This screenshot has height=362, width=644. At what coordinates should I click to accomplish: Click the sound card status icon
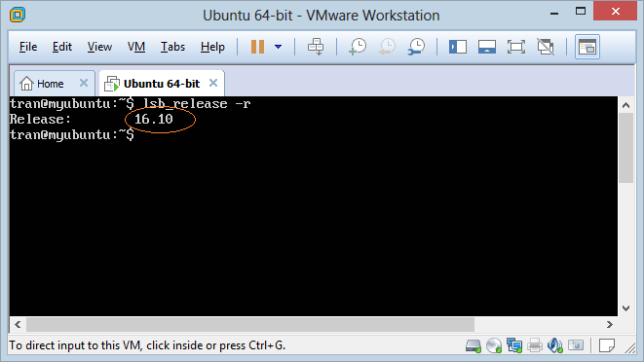[x=555, y=346]
